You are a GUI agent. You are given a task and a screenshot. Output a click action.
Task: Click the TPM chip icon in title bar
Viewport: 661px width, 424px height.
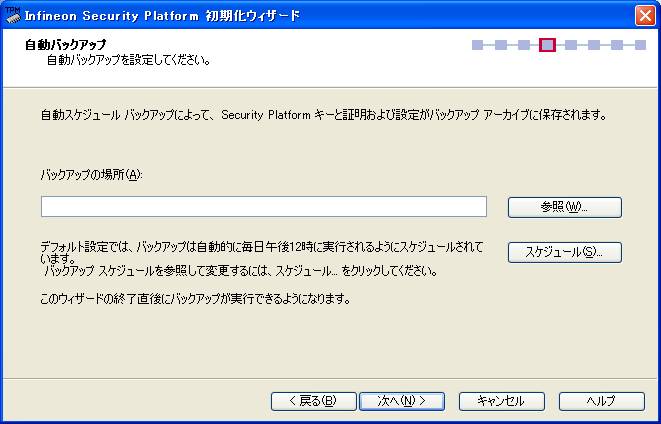[x=13, y=15]
